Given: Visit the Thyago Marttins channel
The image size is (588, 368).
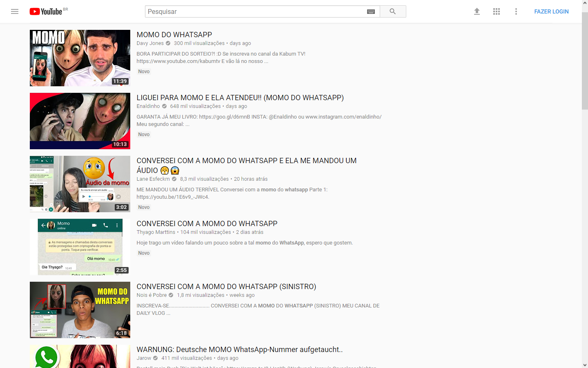Looking at the screenshot, I should point(156,232).
